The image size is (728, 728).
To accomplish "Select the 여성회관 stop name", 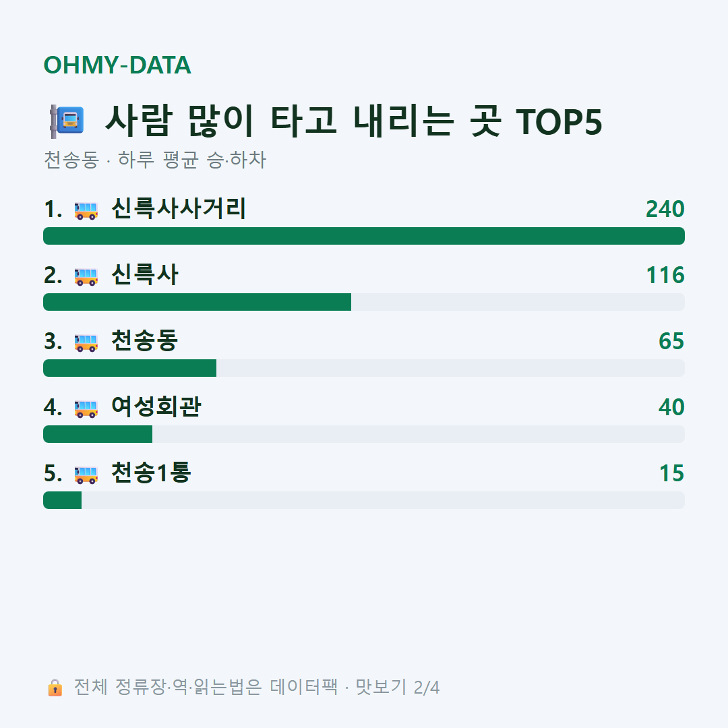I will (x=156, y=406).
